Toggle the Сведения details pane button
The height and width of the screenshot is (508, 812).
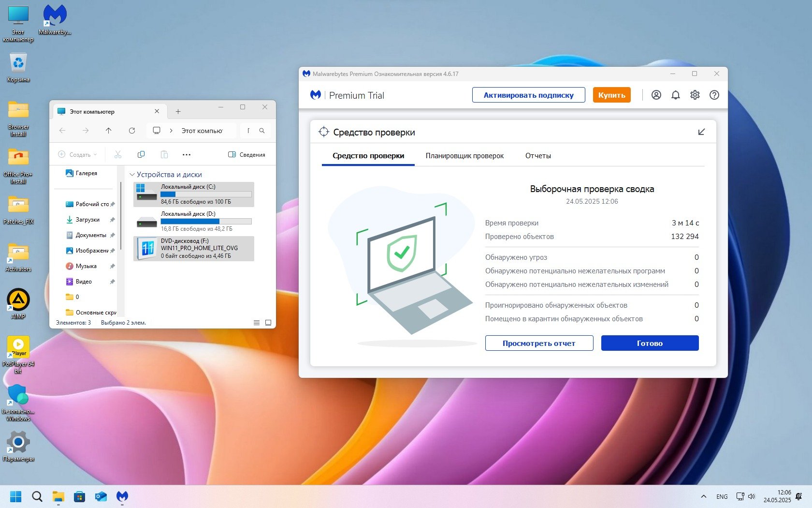point(246,154)
